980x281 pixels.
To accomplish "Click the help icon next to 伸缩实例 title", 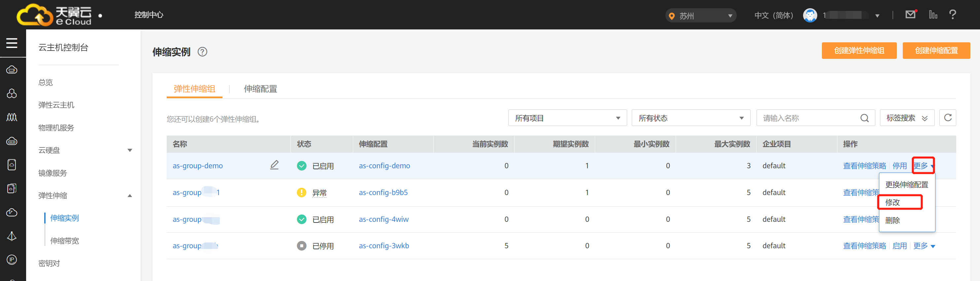I will [x=202, y=52].
